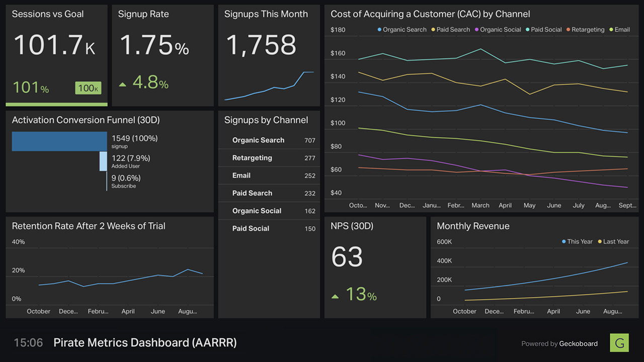Click the green 100K goal badge
Viewport: 644px width, 362px height.
89,88
